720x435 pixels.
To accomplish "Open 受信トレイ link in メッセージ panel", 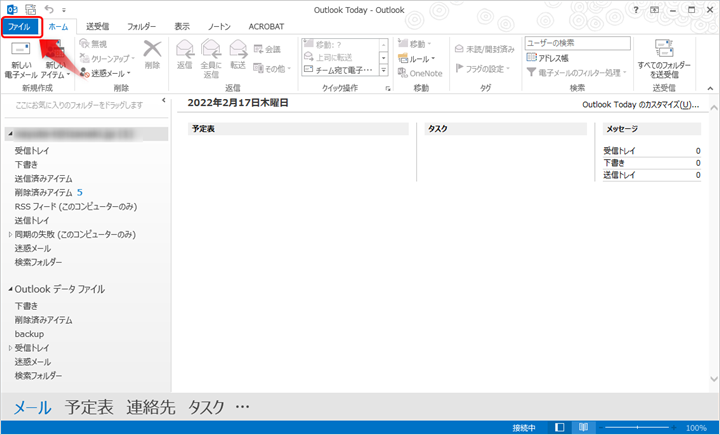I will pyautogui.click(x=619, y=151).
